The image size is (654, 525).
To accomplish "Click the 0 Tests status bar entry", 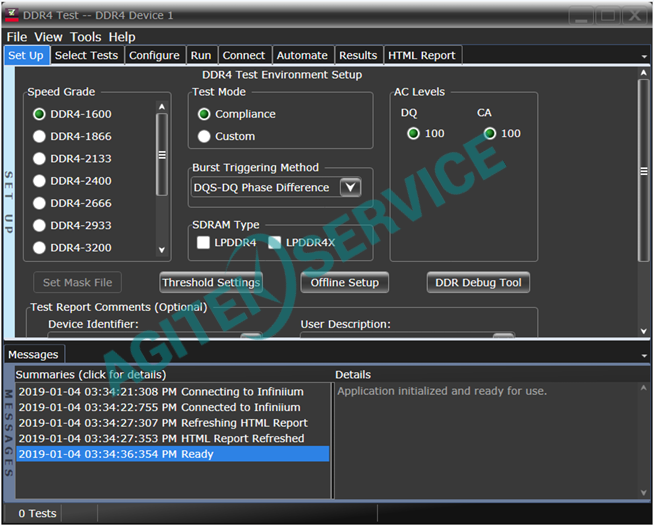I will coord(38,513).
